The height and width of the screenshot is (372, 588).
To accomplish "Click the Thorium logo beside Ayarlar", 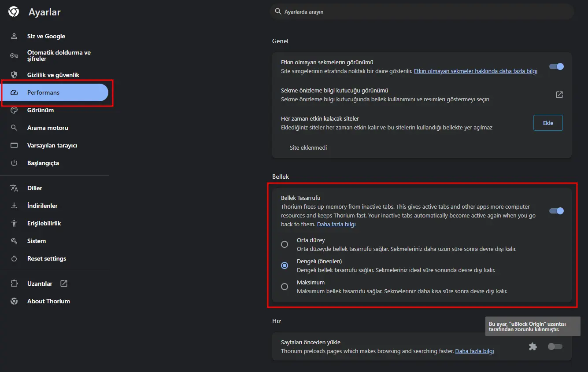I will tap(14, 12).
